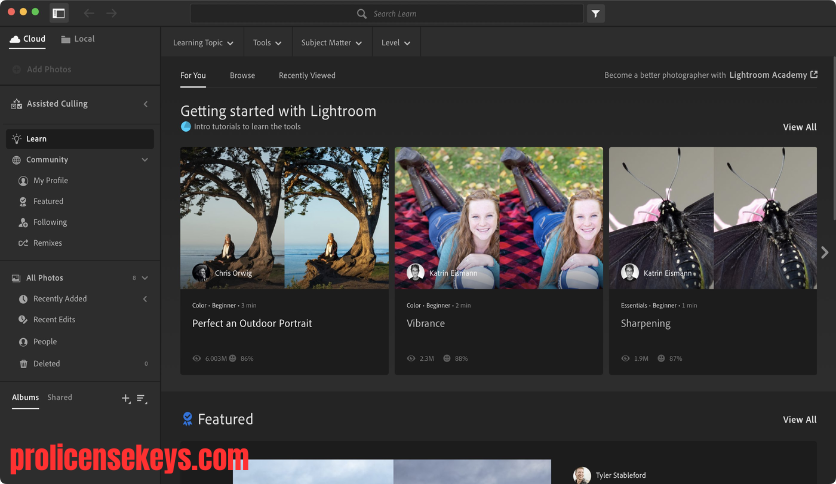
Task: Open the Learn sidebar item
Action: tap(80, 139)
